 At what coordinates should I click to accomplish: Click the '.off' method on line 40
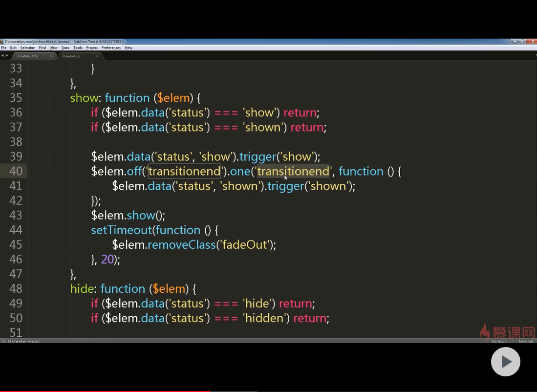133,172
